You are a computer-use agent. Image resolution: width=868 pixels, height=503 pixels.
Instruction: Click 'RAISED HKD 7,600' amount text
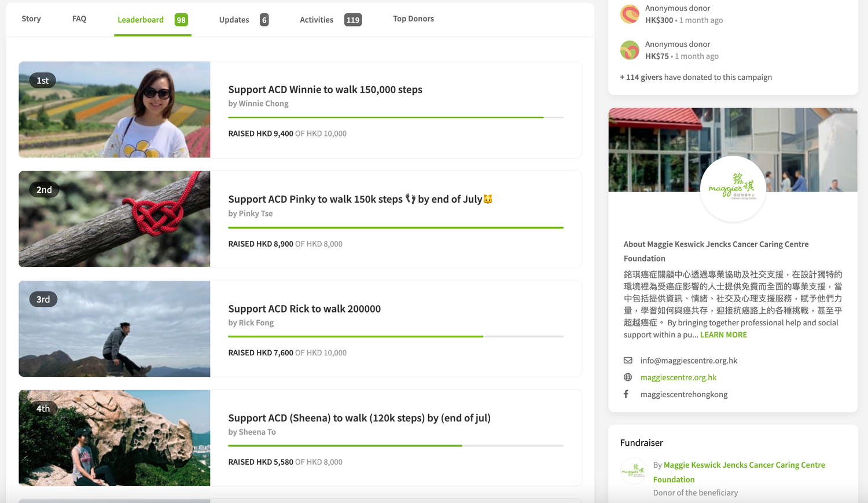point(261,353)
